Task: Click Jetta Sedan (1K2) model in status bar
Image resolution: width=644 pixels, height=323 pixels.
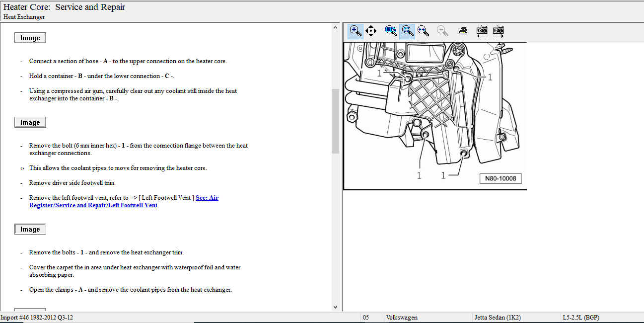Action: 498,318
